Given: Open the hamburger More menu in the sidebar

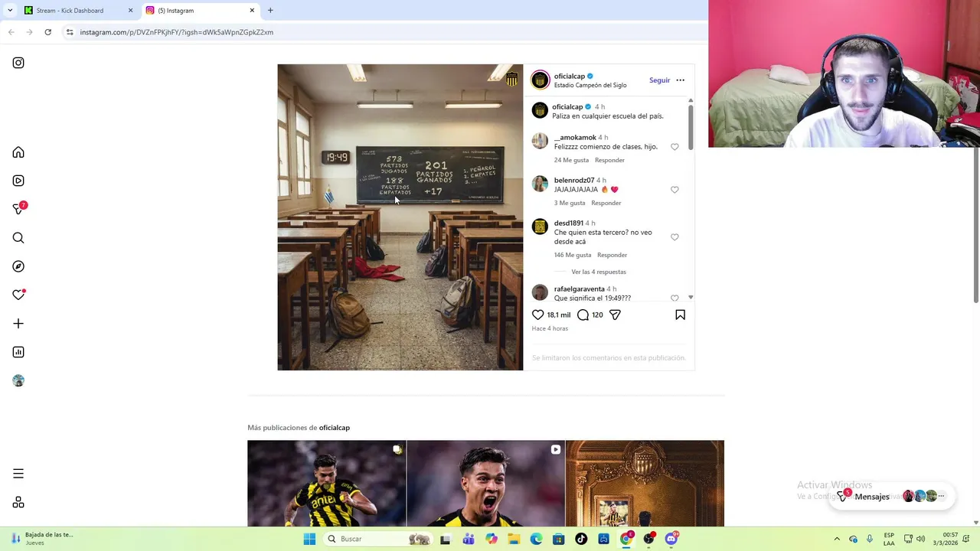Looking at the screenshot, I should pos(18,474).
